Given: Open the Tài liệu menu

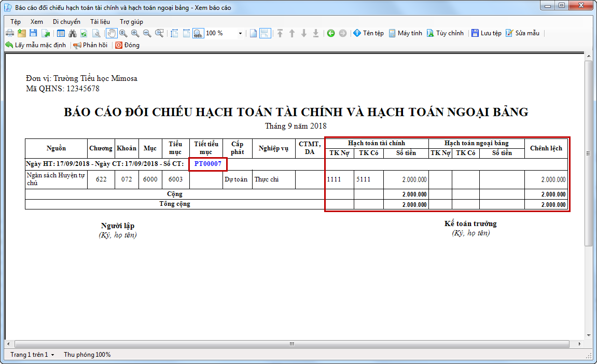Looking at the screenshot, I should (x=100, y=22).
